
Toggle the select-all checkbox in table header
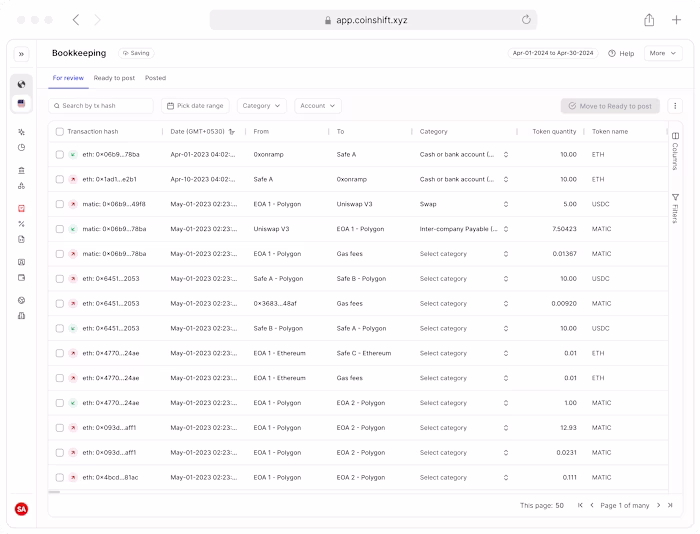[x=60, y=132]
